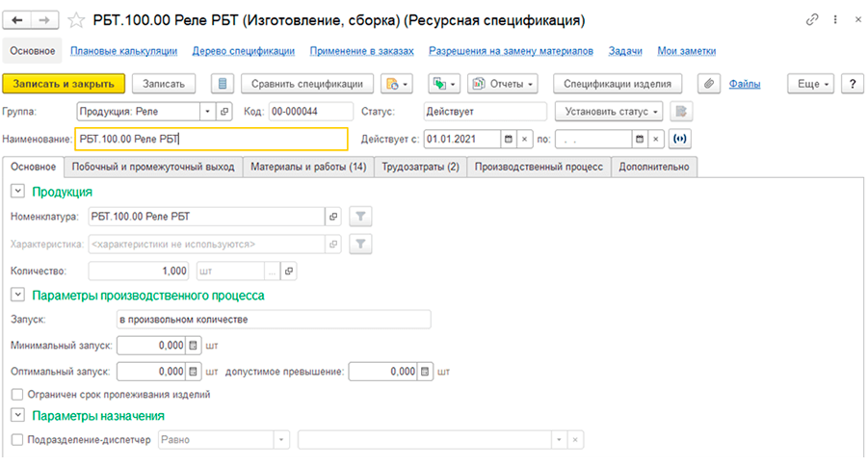The image size is (868, 466).
Task: Go forward with the right arrow button
Action: 44,20
